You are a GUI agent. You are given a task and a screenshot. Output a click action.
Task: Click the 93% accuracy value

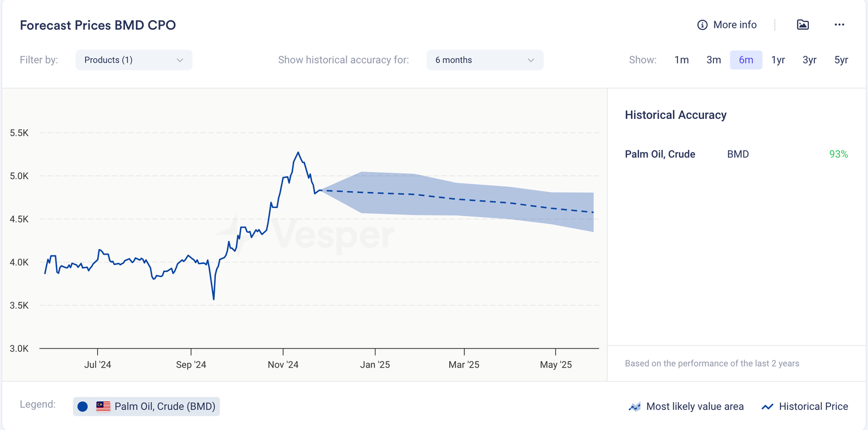(x=838, y=154)
